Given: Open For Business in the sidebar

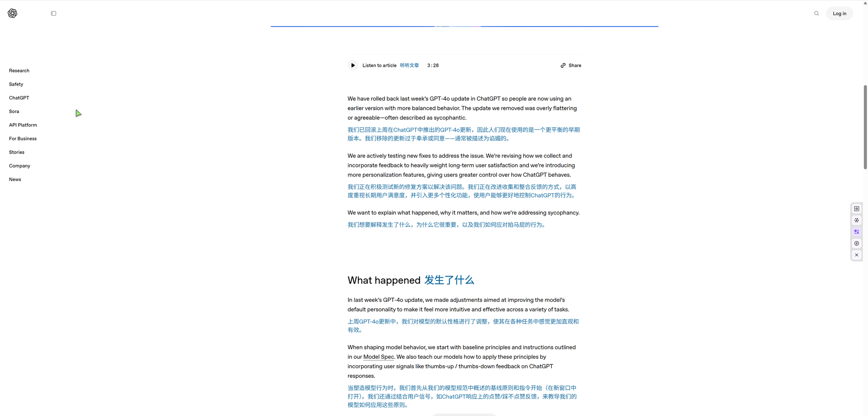Looking at the screenshot, I should tap(23, 139).
